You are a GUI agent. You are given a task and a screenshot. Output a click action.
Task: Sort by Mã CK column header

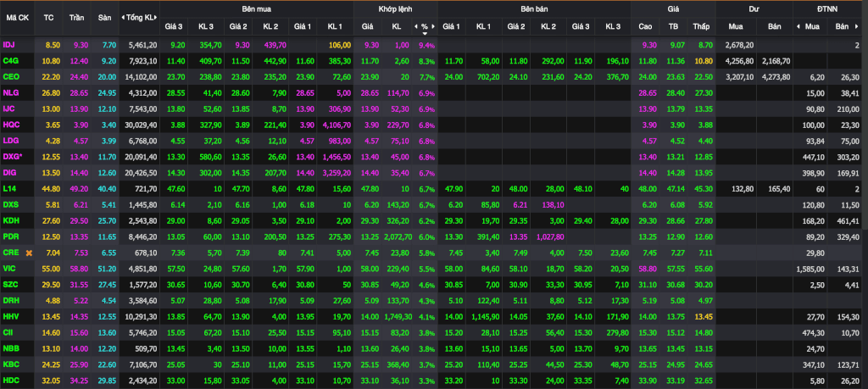click(x=17, y=17)
